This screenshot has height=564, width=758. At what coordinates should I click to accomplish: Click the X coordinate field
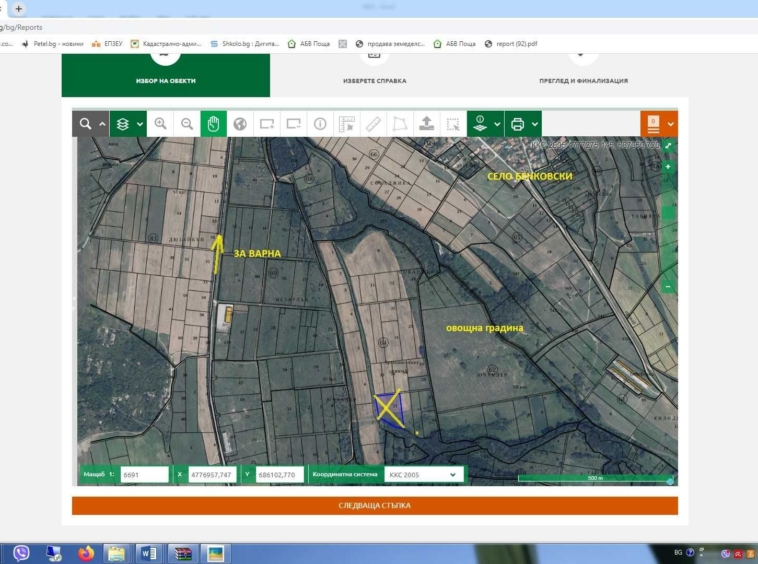pos(212,475)
